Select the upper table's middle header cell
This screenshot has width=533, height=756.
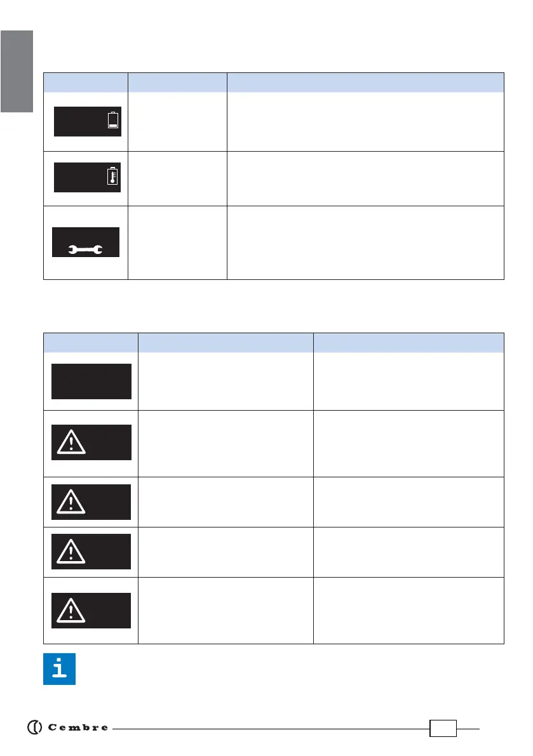tap(177, 82)
